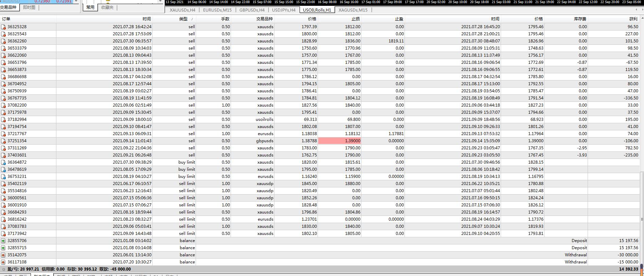Open the USDJPYs,H4 chart tab
Screen dimensions: 644x276
(x=284, y=10)
